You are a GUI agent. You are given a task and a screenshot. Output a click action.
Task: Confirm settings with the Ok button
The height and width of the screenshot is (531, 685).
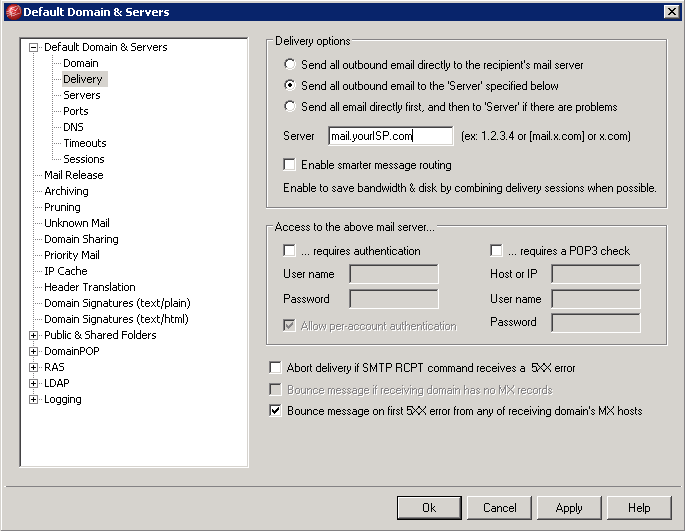point(429,508)
